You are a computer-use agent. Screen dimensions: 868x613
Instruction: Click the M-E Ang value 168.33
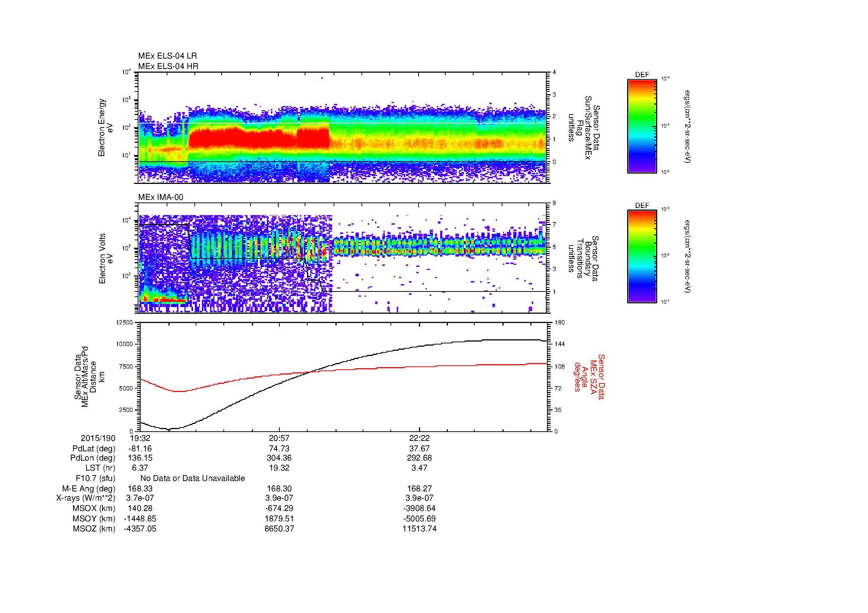pos(140,488)
